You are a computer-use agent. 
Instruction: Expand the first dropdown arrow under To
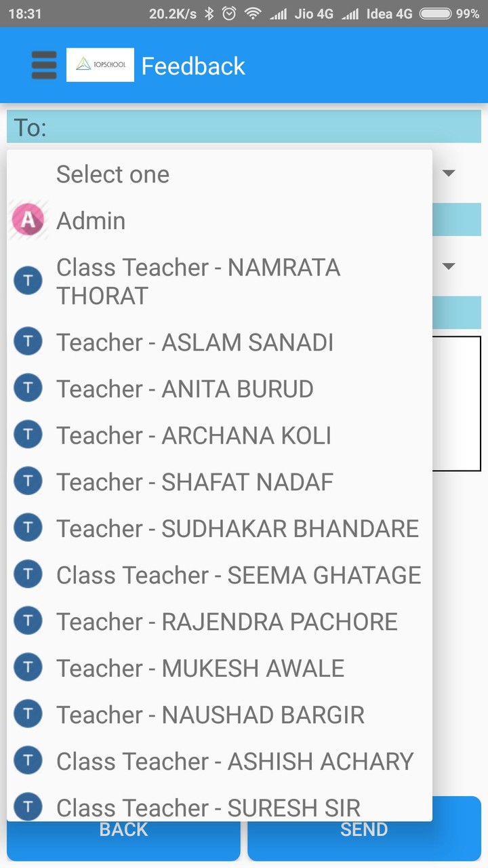(x=448, y=174)
